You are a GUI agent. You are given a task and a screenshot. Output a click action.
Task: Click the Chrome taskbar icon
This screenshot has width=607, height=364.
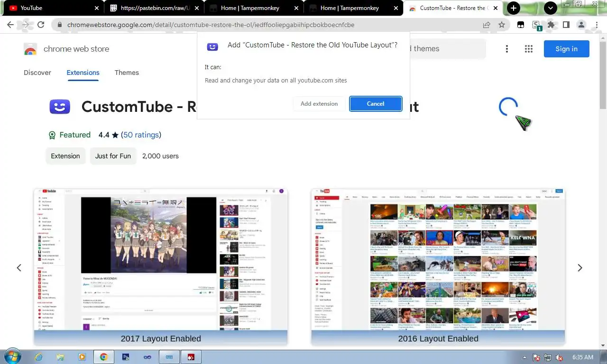104,357
